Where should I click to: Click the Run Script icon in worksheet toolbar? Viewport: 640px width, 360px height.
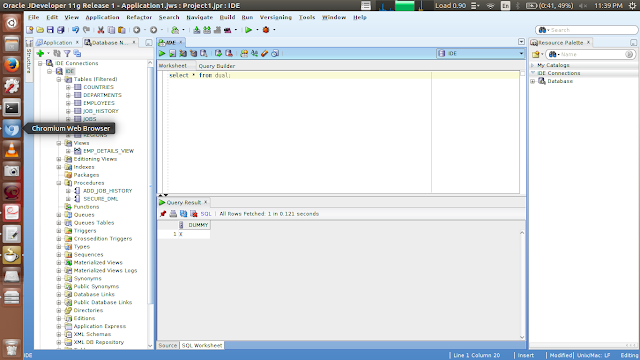coord(172,53)
